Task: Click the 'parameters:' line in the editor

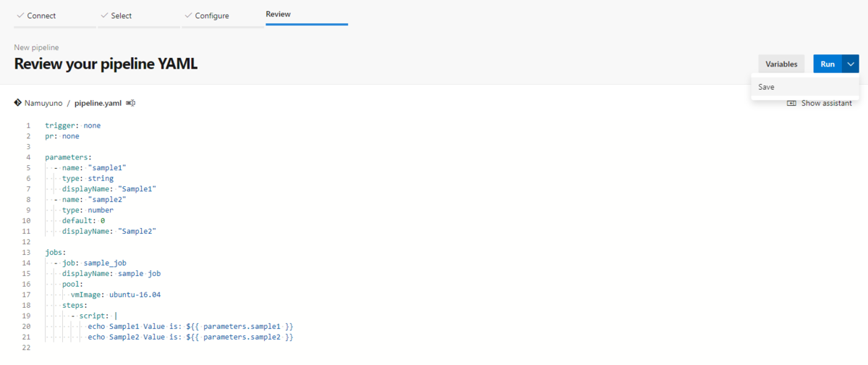Action: pyautogui.click(x=68, y=157)
